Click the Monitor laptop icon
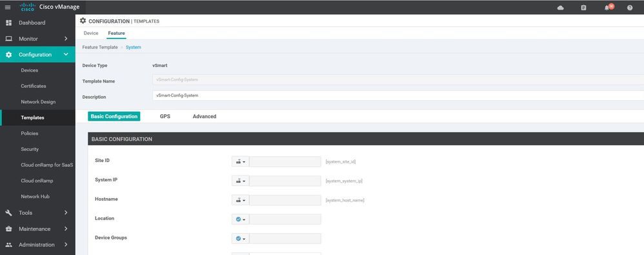 coord(8,39)
